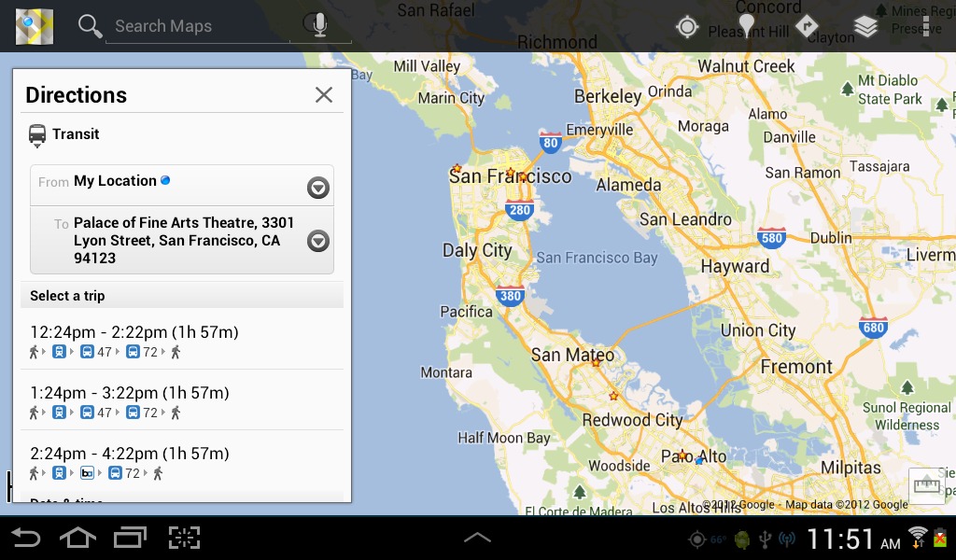Tap Wi-Fi signal status icon
The image size is (956, 560).
point(917,538)
